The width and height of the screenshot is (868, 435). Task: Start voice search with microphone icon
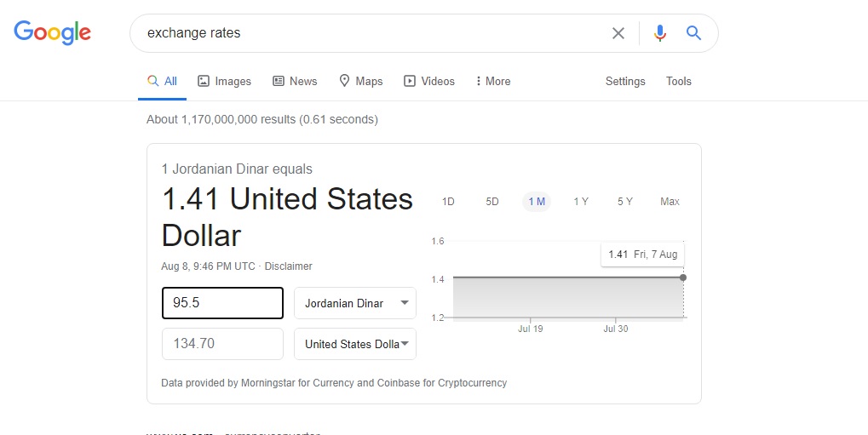tap(660, 33)
